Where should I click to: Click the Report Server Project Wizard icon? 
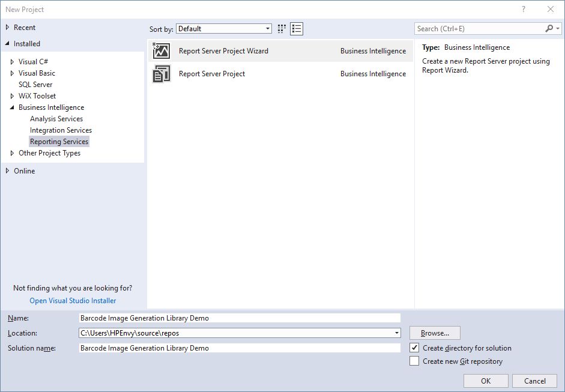(x=162, y=51)
